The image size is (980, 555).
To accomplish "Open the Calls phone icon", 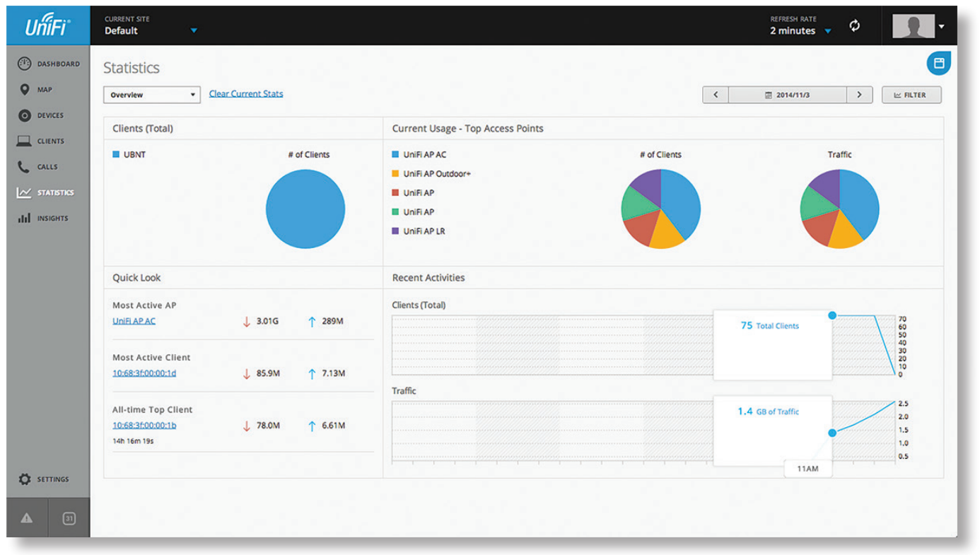I will pyautogui.click(x=25, y=167).
